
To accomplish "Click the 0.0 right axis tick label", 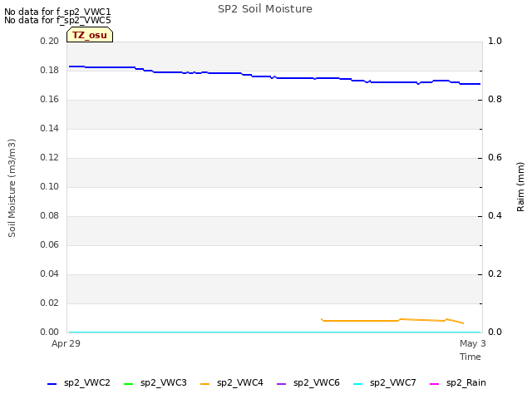I will (495, 332).
